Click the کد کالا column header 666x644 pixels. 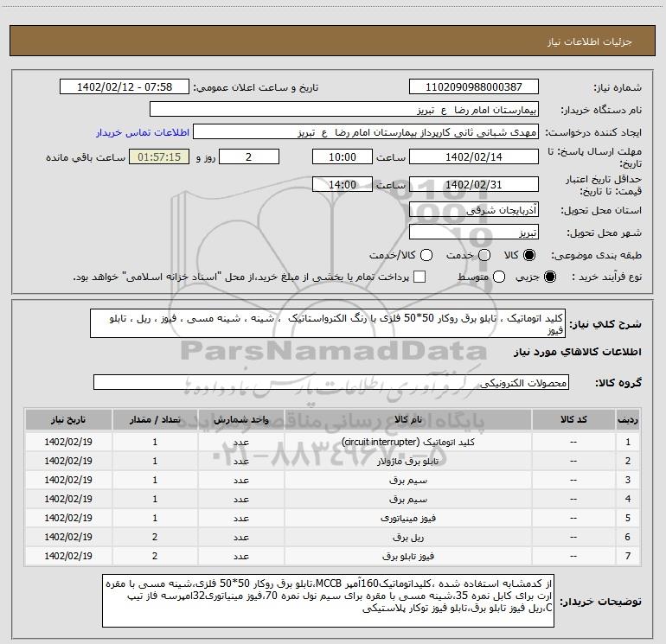pyautogui.click(x=573, y=419)
